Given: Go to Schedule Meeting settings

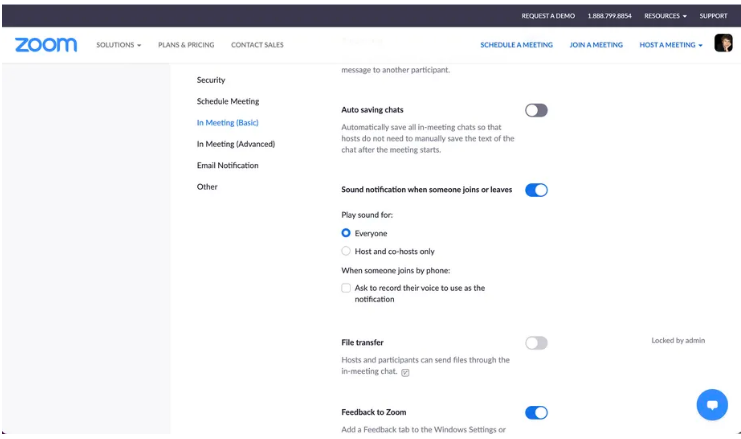Looking at the screenshot, I should [227, 101].
